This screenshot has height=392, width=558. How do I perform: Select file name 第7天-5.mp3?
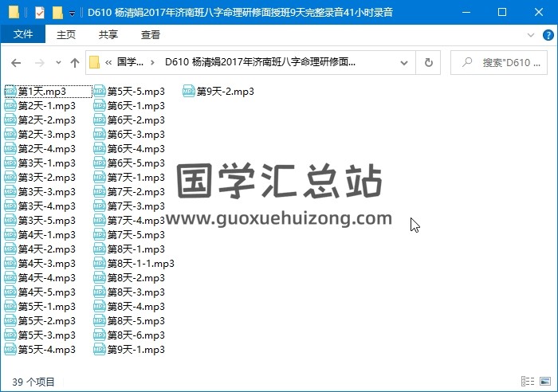click(136, 235)
